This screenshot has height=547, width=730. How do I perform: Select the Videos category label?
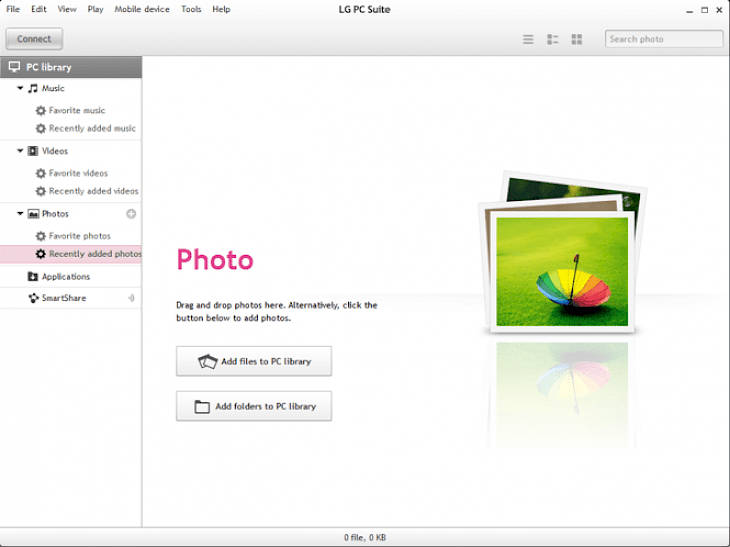click(54, 151)
